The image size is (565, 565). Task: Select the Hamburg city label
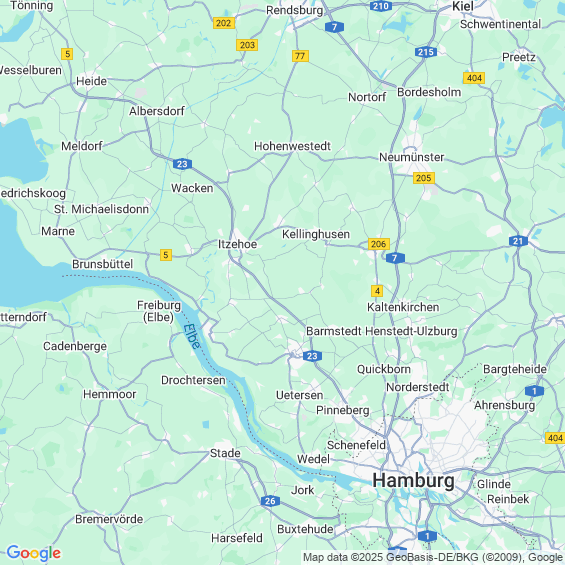(x=413, y=480)
